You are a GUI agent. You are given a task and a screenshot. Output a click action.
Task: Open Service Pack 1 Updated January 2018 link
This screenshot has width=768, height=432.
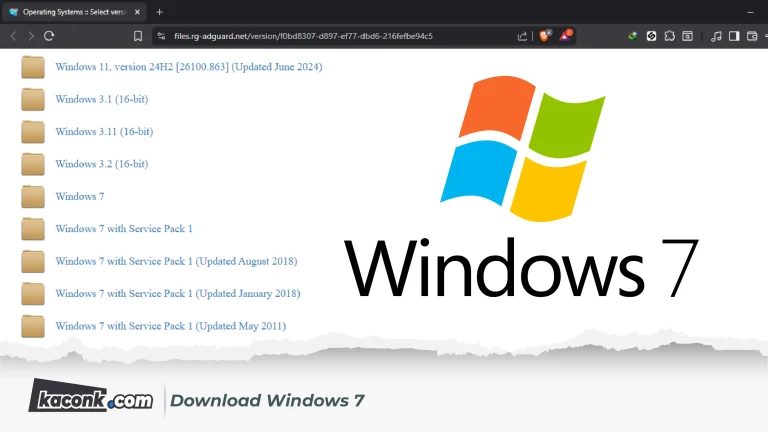click(x=178, y=294)
